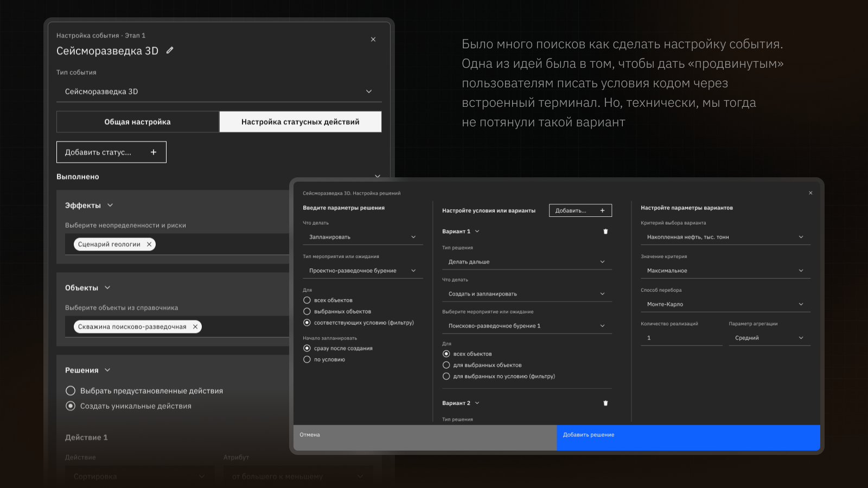
Task: Close the Настройка события panel
Action: tap(373, 39)
